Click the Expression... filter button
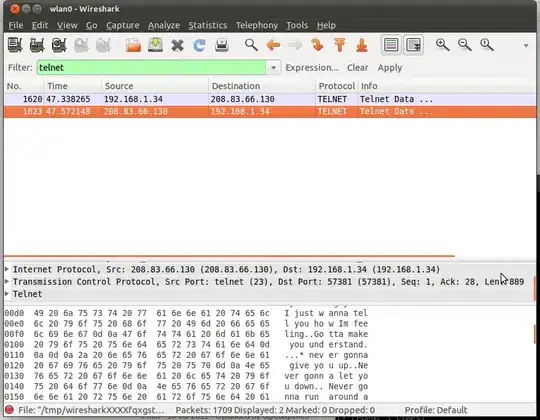 [x=312, y=67]
